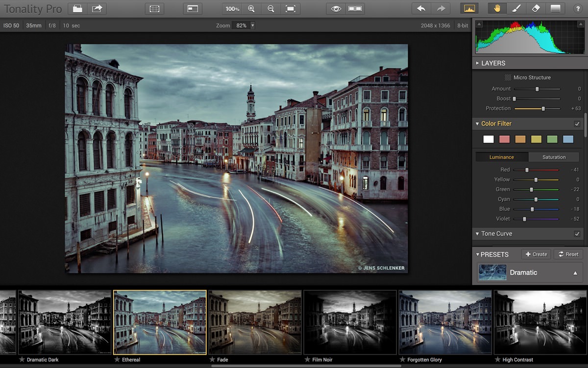Apply the Fade preset thumbnail

[255, 322]
